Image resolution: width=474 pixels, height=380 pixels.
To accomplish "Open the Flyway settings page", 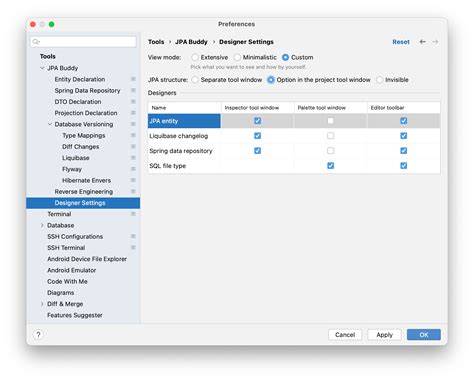I will (x=72, y=169).
